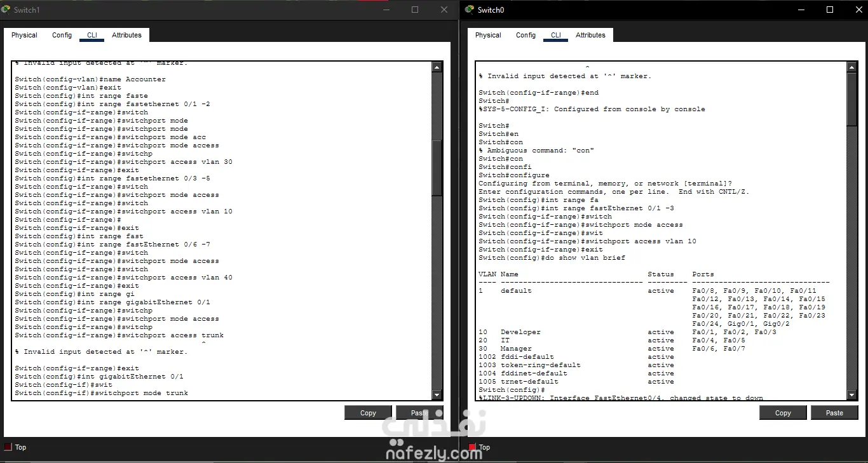Select the CLI tab in Switch0
868x463 pixels.
[x=556, y=35]
